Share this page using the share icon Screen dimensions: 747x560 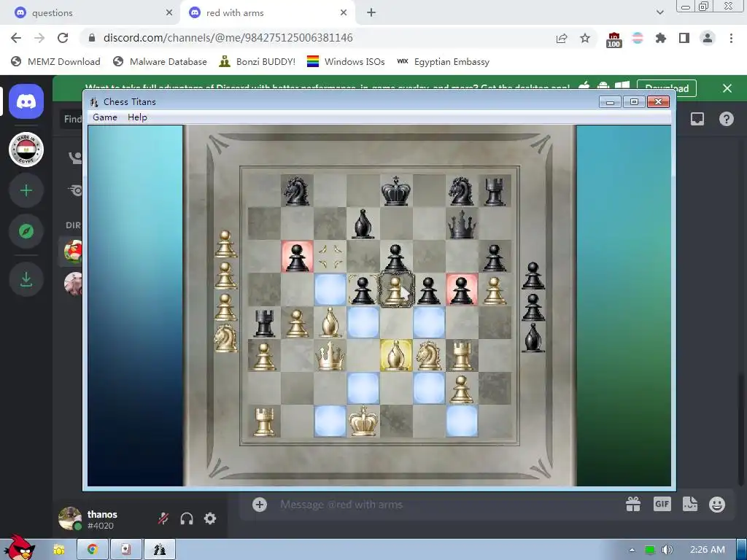tap(562, 38)
